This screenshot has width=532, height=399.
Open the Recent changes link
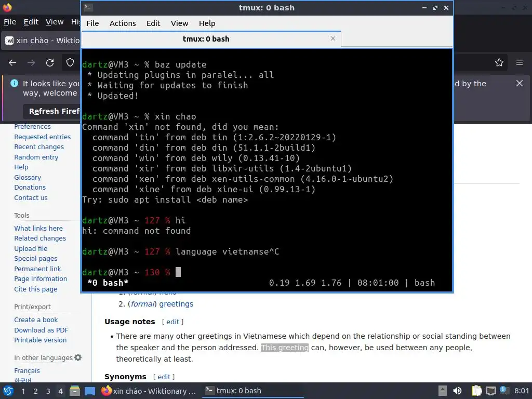(x=39, y=147)
